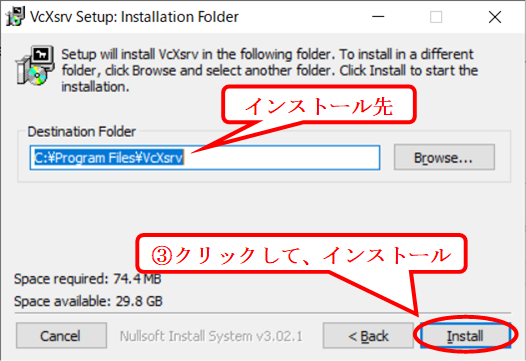Viewport: 526px width, 361px height.
Task: Click the Destination Folder group label
Action: (82, 132)
